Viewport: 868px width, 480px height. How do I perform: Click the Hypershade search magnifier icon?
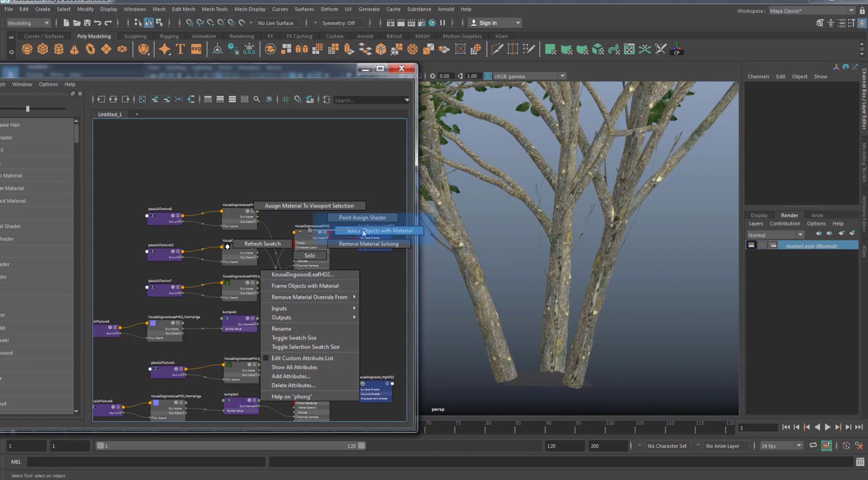point(256,100)
